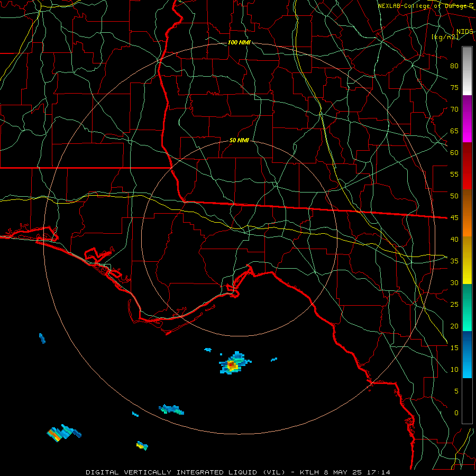Click the 50 NMI range ring label
Screen dimensions: 476x476
pos(239,140)
